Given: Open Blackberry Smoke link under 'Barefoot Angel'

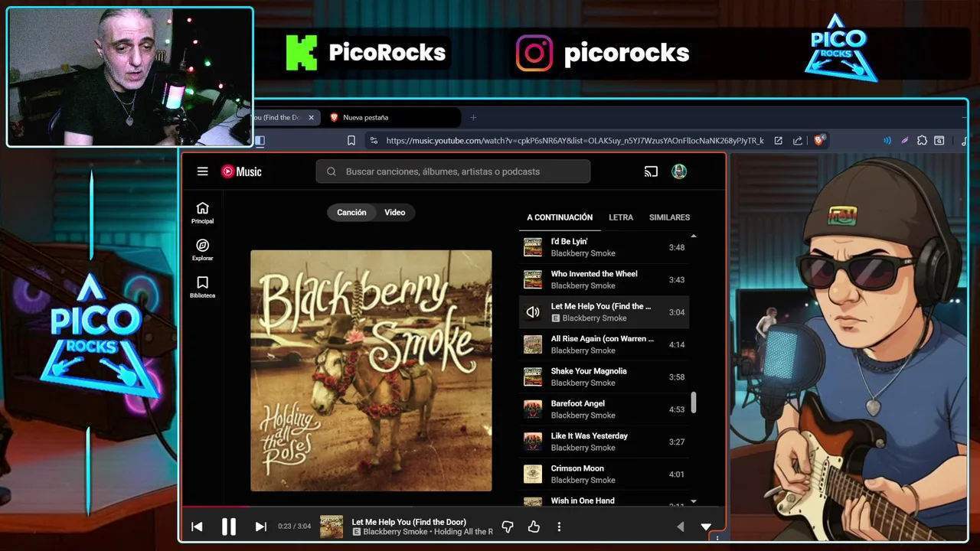Looking at the screenshot, I should [583, 416].
